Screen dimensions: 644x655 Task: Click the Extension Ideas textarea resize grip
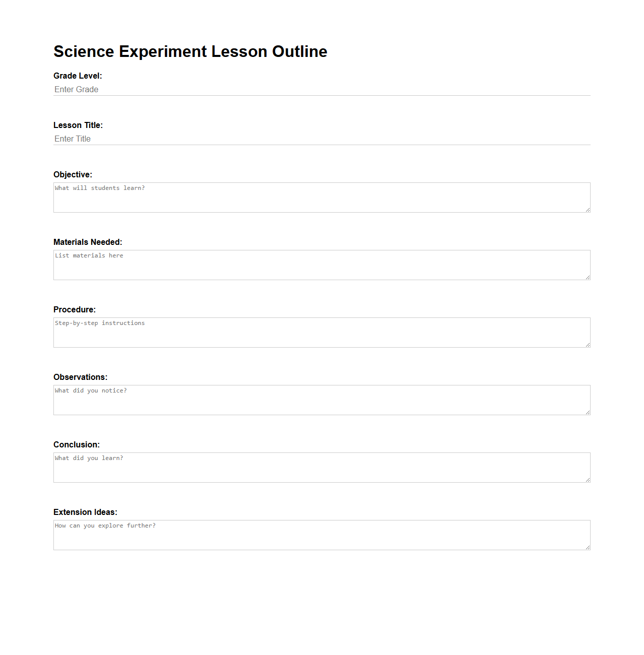[588, 548]
